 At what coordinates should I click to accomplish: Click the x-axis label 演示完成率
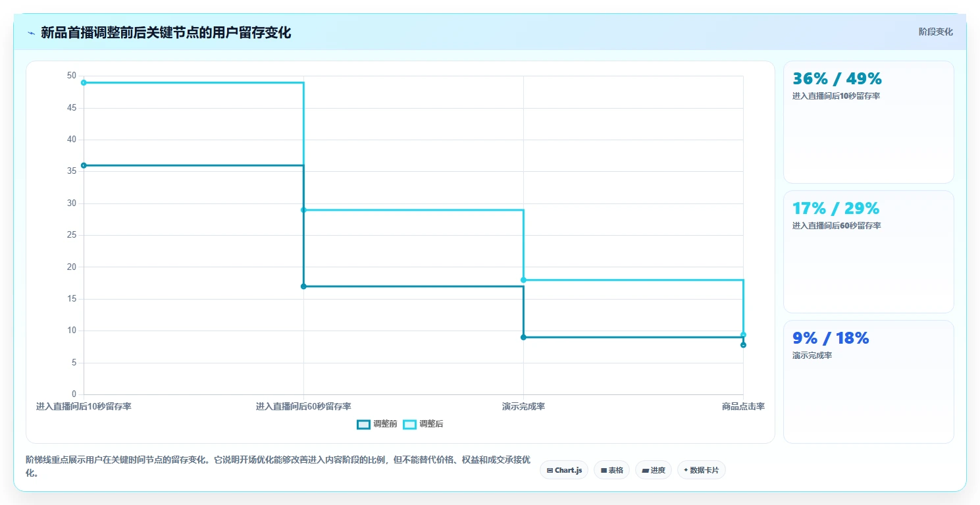point(523,407)
